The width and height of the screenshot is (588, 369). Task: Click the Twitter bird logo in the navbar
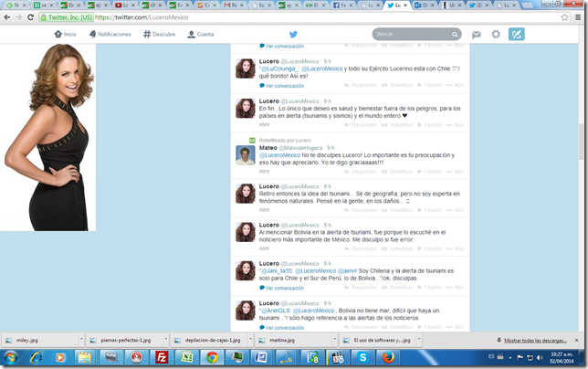pos(293,34)
